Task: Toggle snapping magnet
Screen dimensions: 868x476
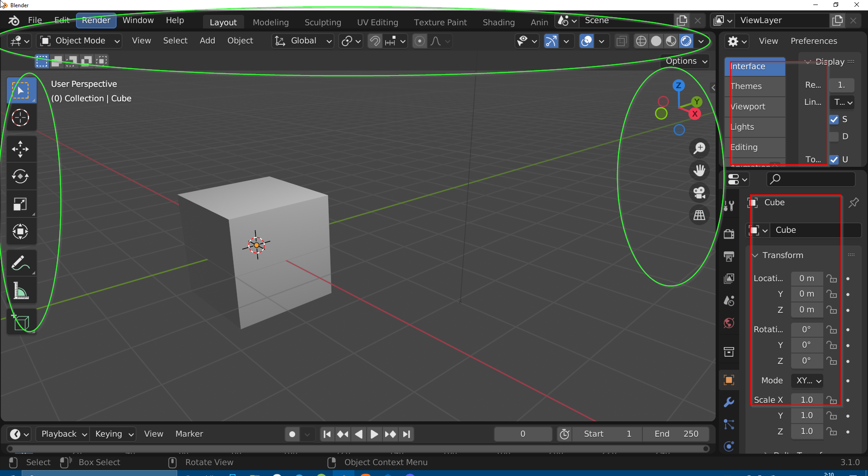Action: [375, 41]
